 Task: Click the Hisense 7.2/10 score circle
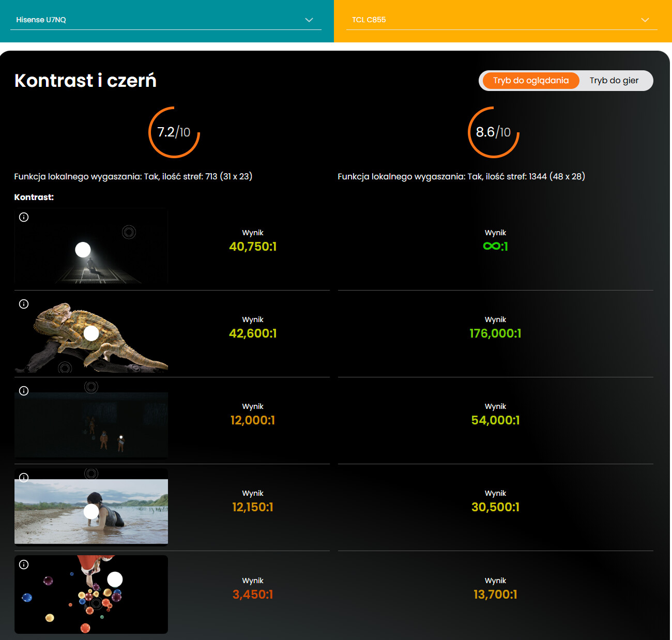click(x=174, y=132)
